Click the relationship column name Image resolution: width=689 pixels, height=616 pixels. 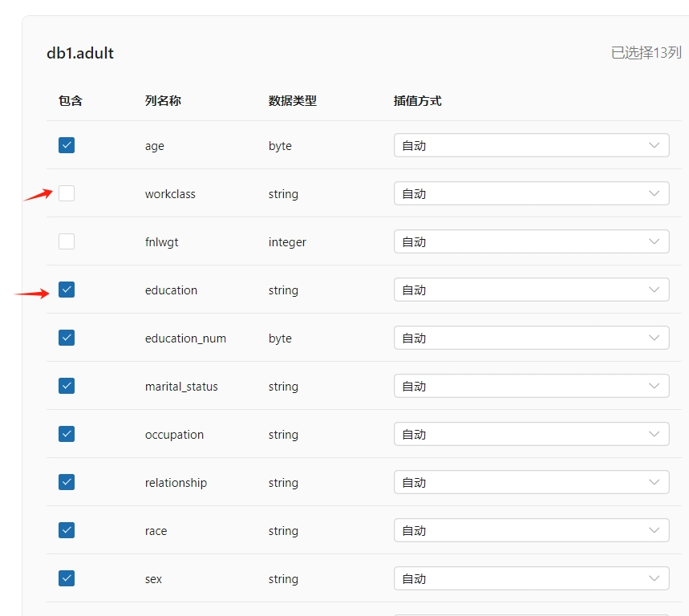(176, 482)
